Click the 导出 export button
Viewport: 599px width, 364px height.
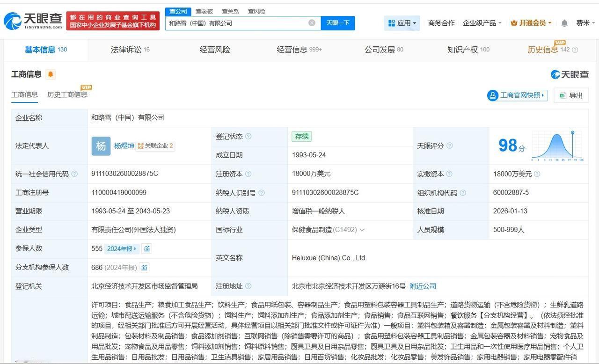coord(571,95)
